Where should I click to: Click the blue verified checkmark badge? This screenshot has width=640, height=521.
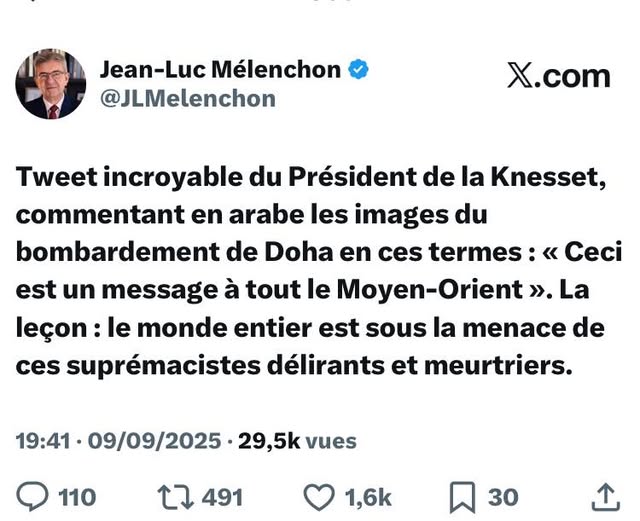(358, 70)
